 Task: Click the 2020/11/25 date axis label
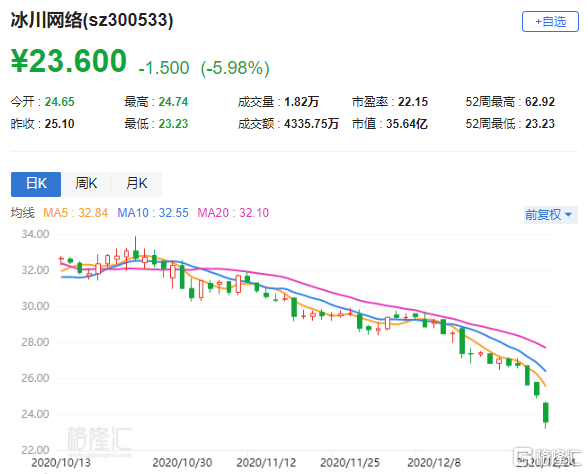350,463
